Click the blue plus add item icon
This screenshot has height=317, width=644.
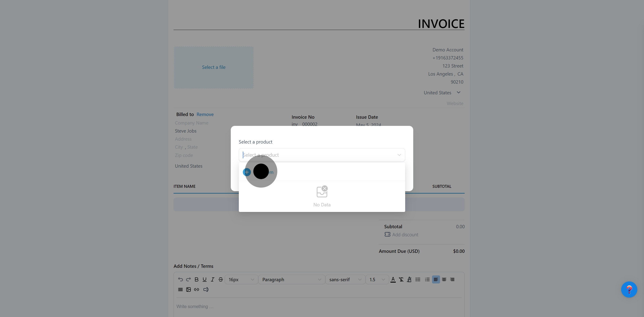pos(247,172)
